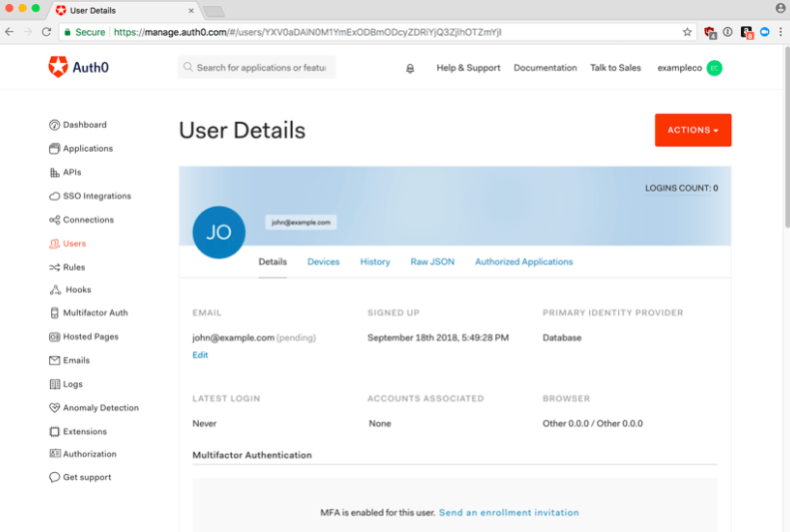Click Dashboard label in sidebar
This screenshot has width=790, height=532.
[85, 125]
